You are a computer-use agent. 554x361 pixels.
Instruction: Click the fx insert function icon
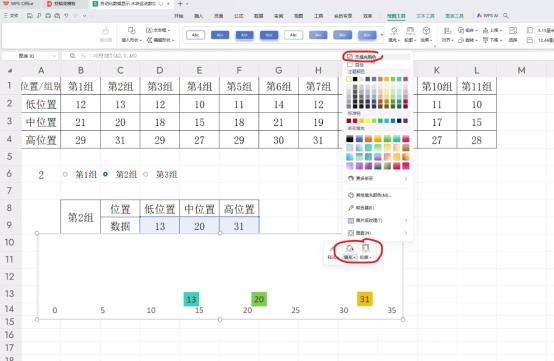pos(83,56)
